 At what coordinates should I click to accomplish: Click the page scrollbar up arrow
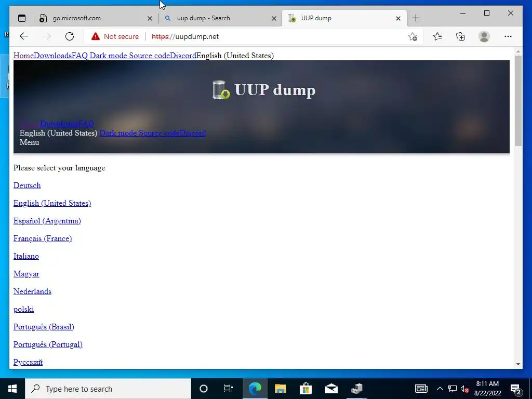(x=518, y=51)
